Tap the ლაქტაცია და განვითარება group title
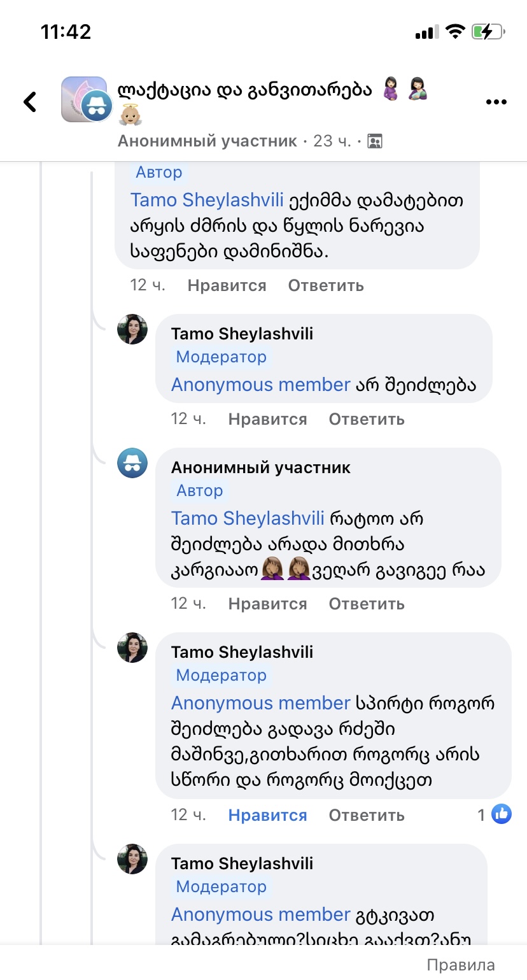 pyautogui.click(x=244, y=90)
